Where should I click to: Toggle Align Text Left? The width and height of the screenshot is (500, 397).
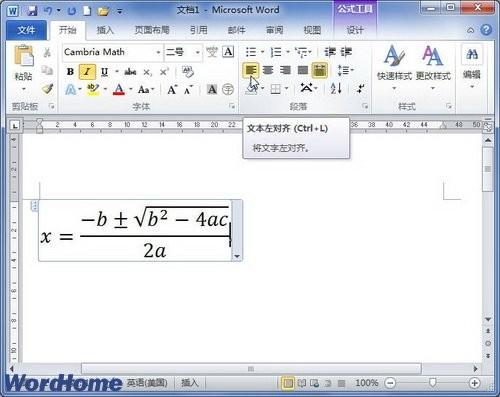[251, 70]
